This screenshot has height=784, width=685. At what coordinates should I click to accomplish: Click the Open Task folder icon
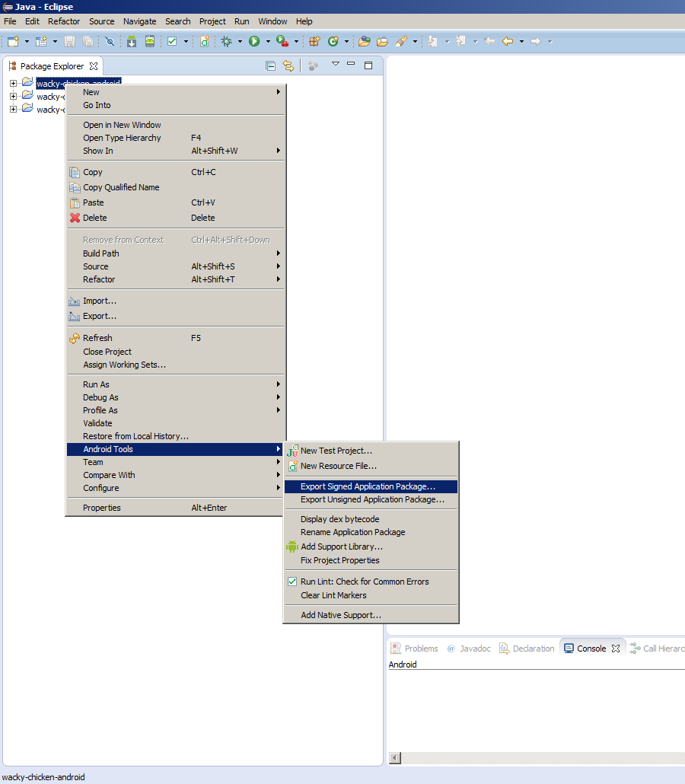click(x=383, y=42)
